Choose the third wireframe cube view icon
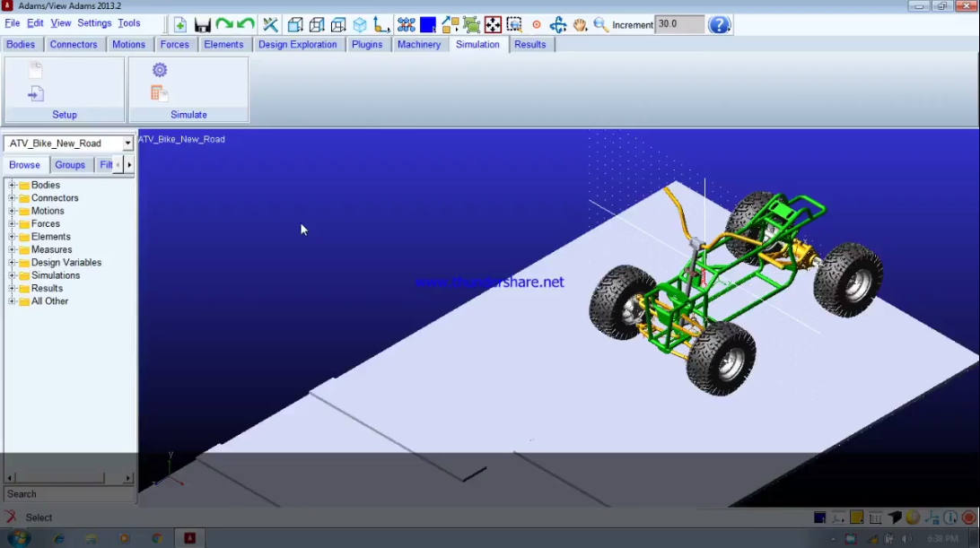Viewport: 980px width, 548px height. click(x=338, y=25)
